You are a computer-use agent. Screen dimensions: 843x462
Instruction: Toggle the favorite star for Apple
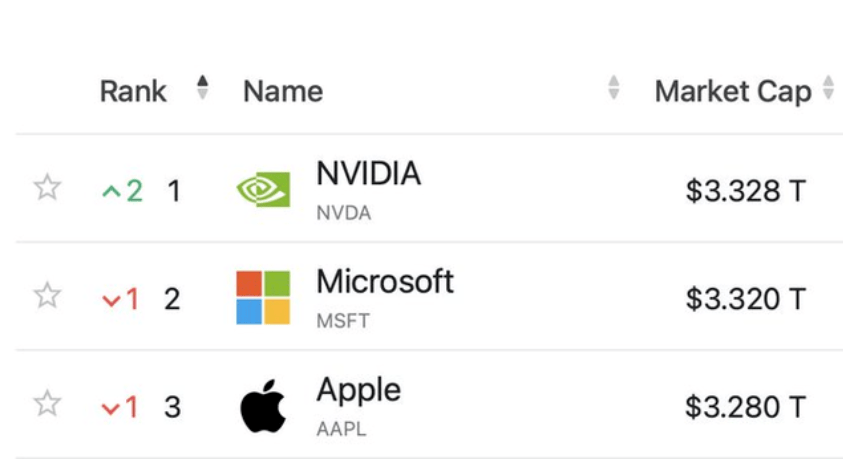(x=47, y=405)
